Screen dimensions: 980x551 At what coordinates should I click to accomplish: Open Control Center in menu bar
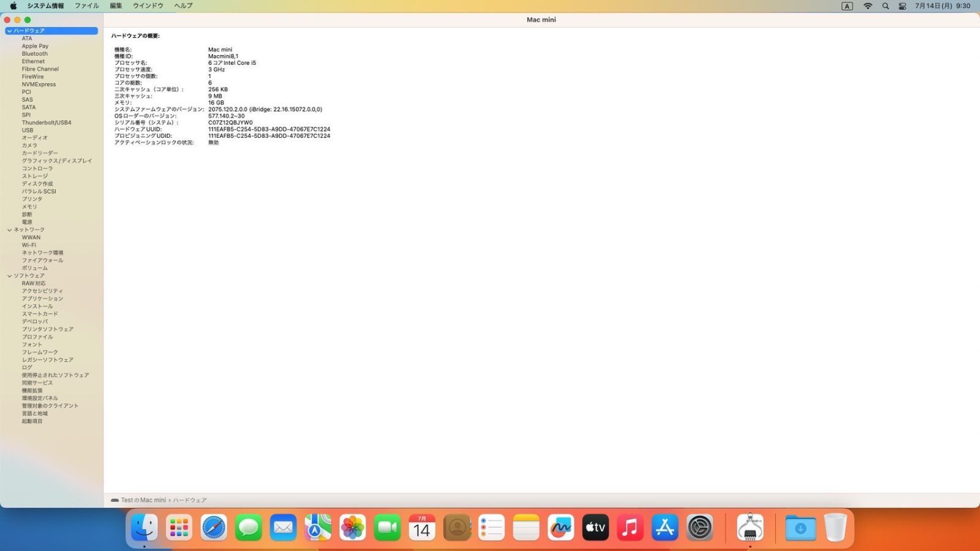click(x=902, y=6)
